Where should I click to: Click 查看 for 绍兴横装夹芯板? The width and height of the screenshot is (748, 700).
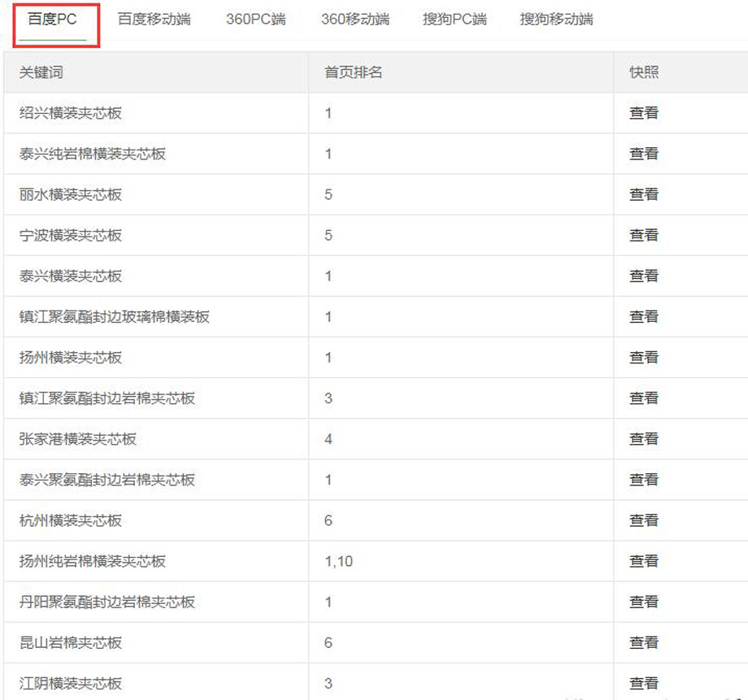coord(643,113)
